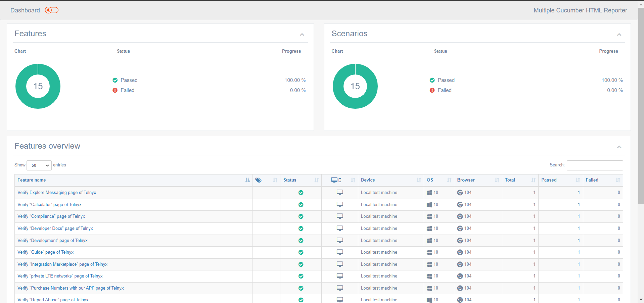Collapse the Features overview panel
The width and height of the screenshot is (644, 303).
coord(619,147)
